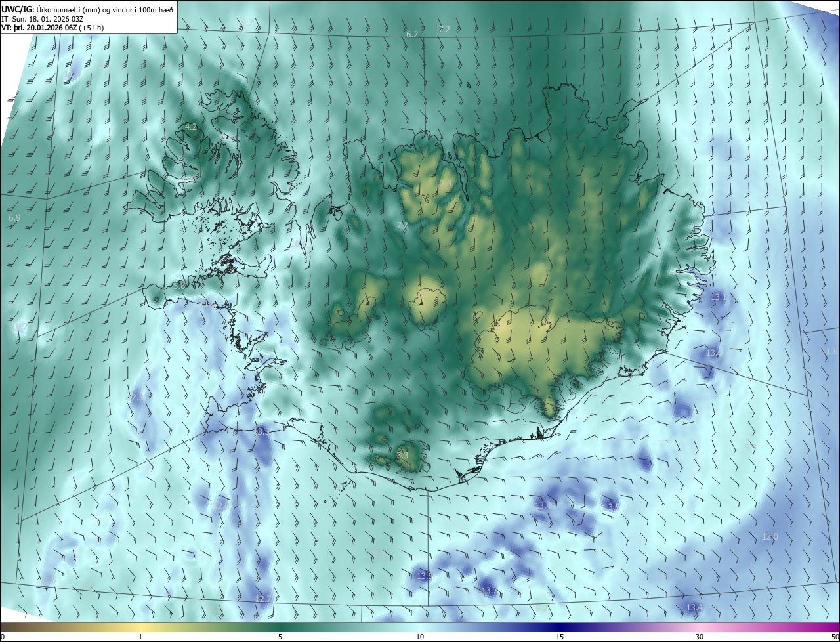Click the 12.7 value label on the map
Viewport: 840px width, 642px height.
click(x=263, y=599)
